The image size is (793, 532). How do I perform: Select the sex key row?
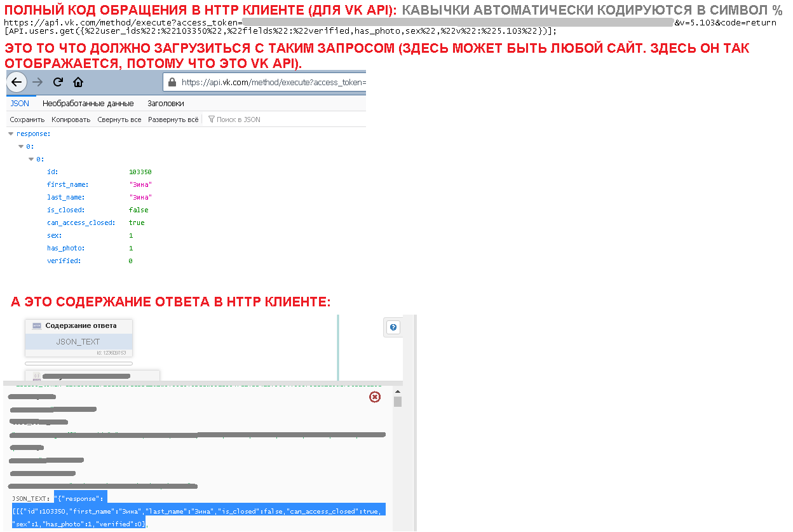[x=54, y=235]
